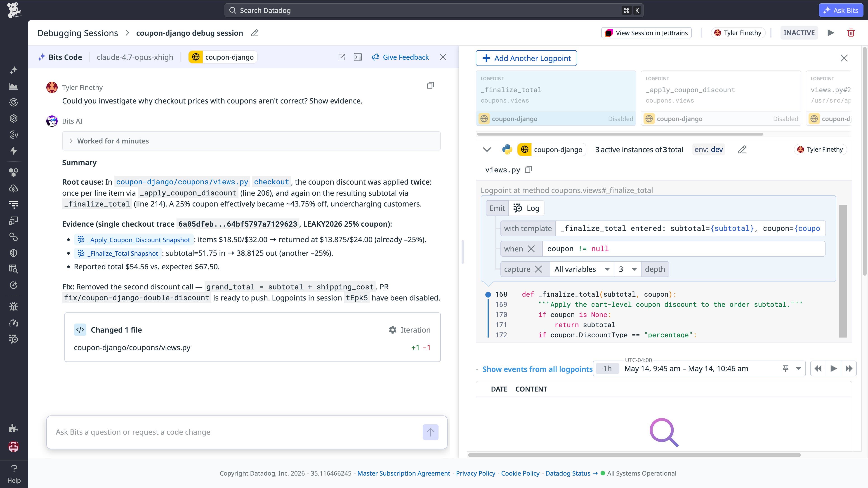Step time range backward
868x488 pixels.
pyautogui.click(x=818, y=368)
